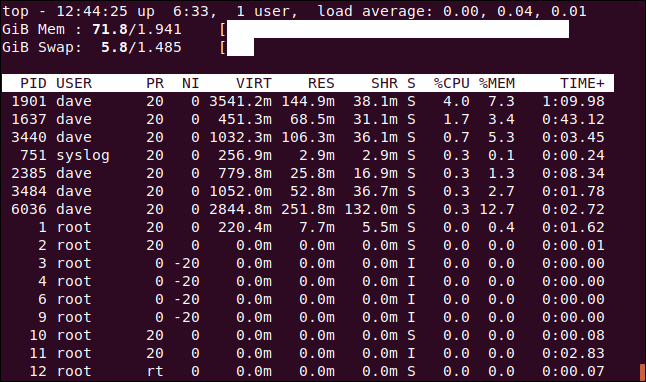This screenshot has width=646, height=382.
Task: Click TIME+ value 1:09.98
Action: point(573,101)
